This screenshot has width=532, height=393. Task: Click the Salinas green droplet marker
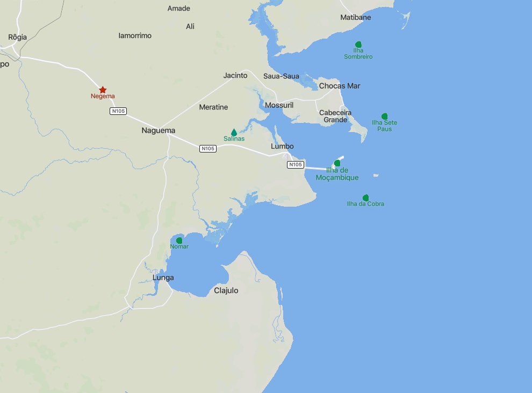[234, 132]
